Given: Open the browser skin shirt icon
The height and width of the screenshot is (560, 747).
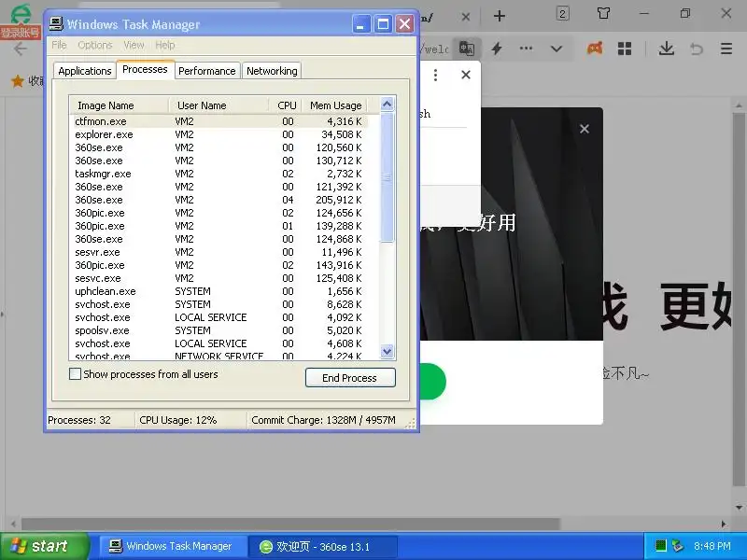Looking at the screenshot, I should tap(603, 13).
